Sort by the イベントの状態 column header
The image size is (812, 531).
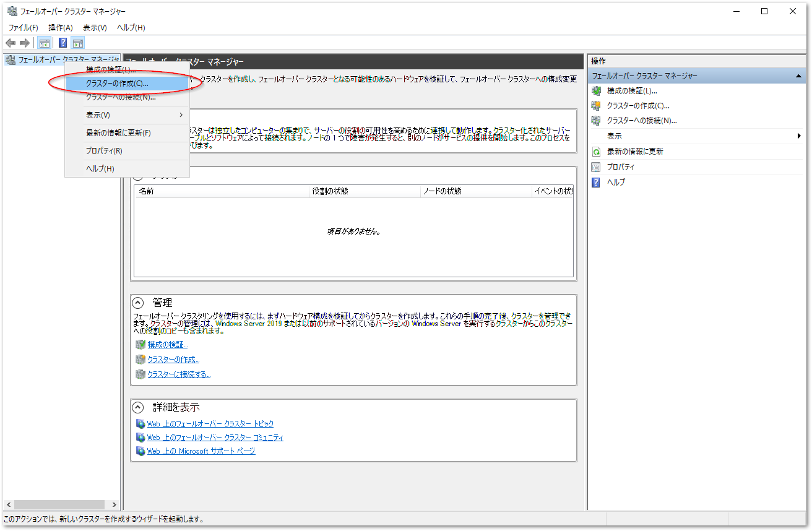[x=553, y=191]
